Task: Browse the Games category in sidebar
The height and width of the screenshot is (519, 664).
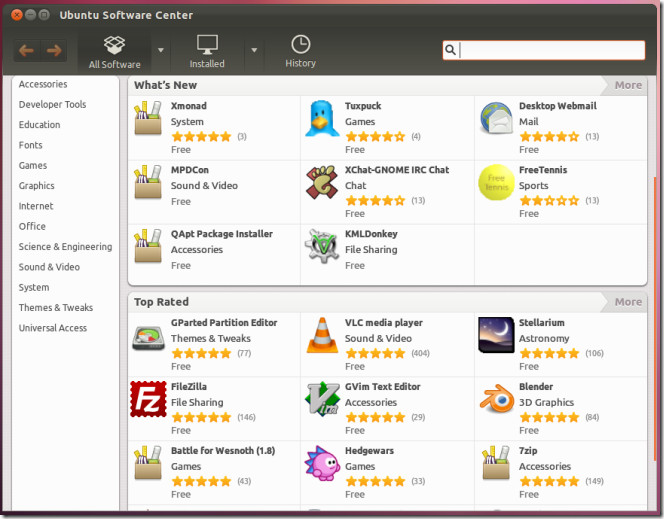Action: tap(33, 166)
